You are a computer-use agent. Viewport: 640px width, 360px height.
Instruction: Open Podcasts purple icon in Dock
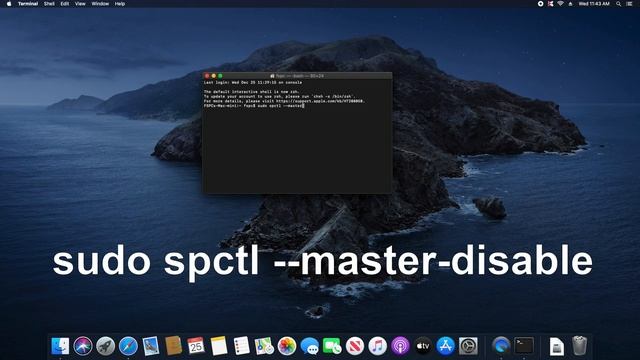[400, 346]
